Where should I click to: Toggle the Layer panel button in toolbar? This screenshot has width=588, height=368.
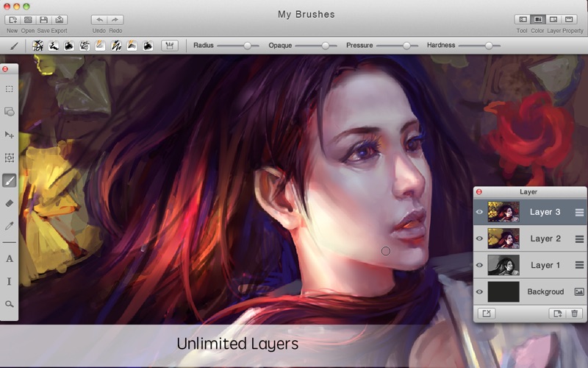point(553,19)
